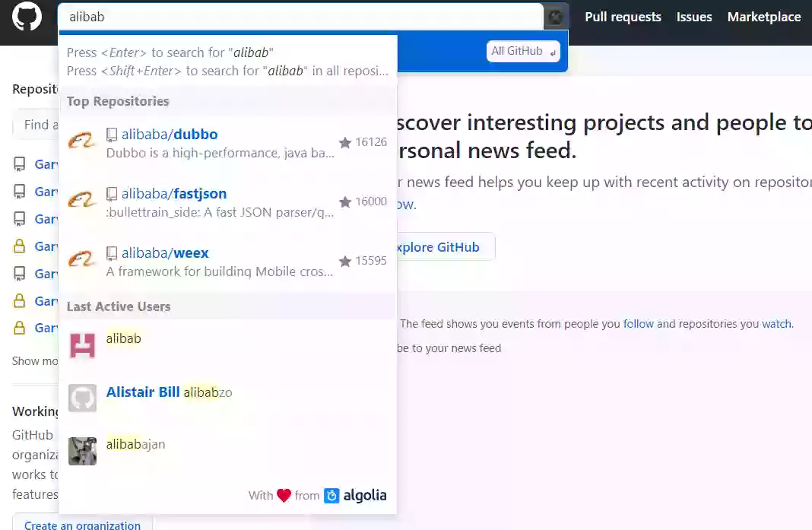
Task: Open the alibabajan user photo avatar
Action: 82,451
